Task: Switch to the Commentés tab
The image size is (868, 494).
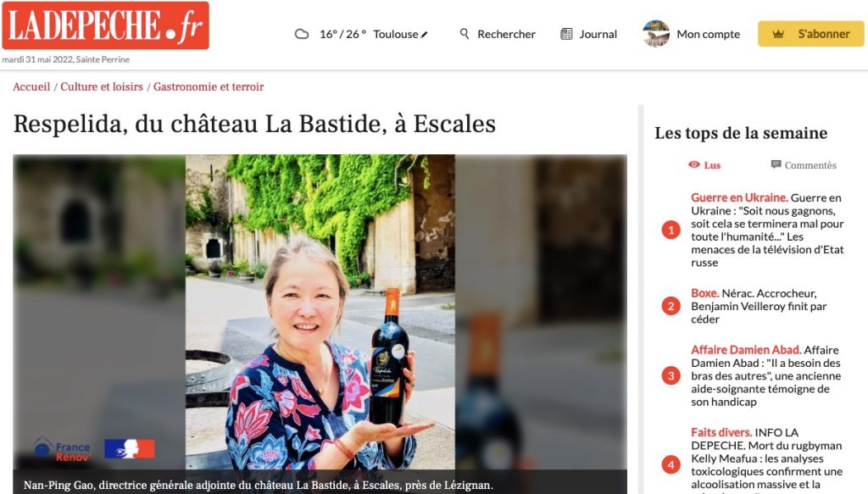Action: [x=804, y=165]
